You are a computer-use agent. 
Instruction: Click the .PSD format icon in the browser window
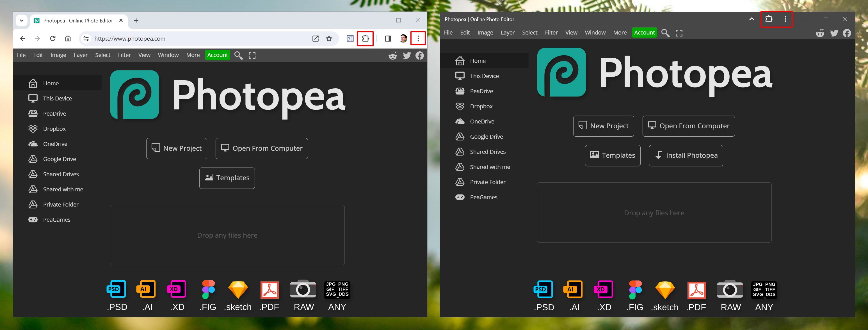pyautogui.click(x=117, y=289)
